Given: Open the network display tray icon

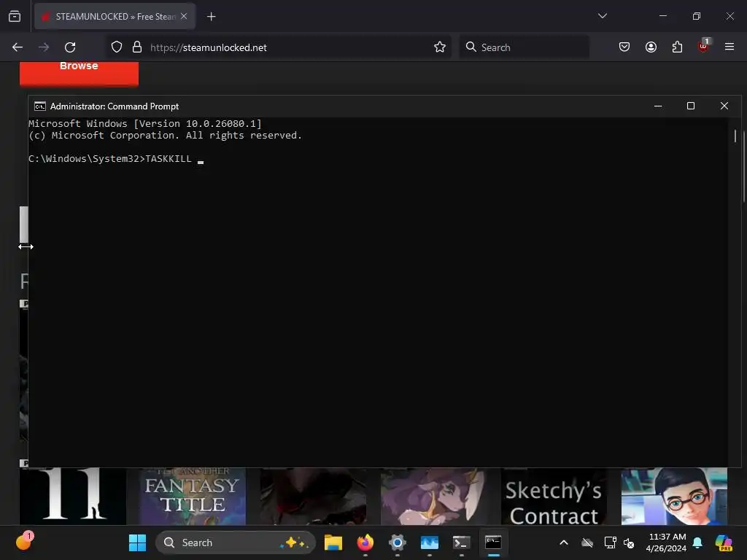Looking at the screenshot, I should click(x=610, y=542).
